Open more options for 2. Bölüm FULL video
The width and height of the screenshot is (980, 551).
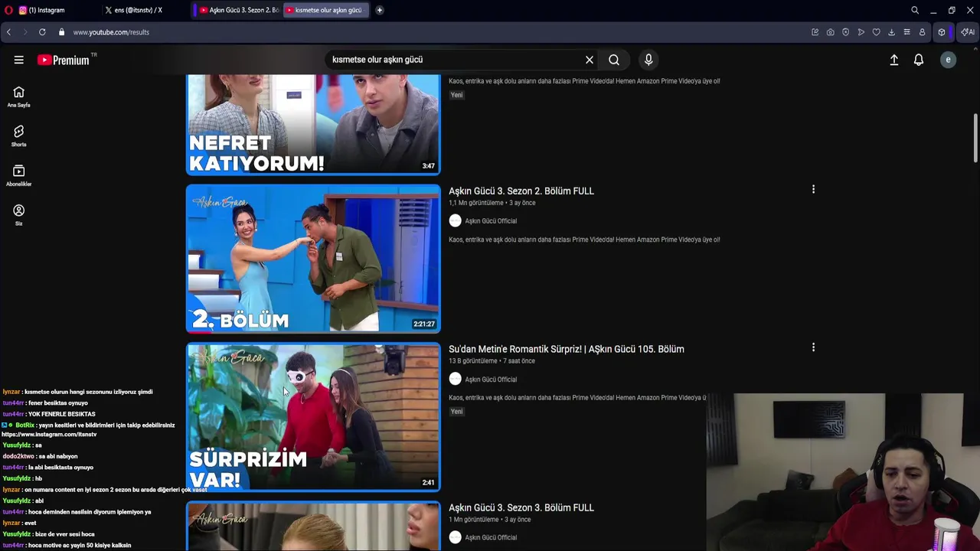click(813, 189)
